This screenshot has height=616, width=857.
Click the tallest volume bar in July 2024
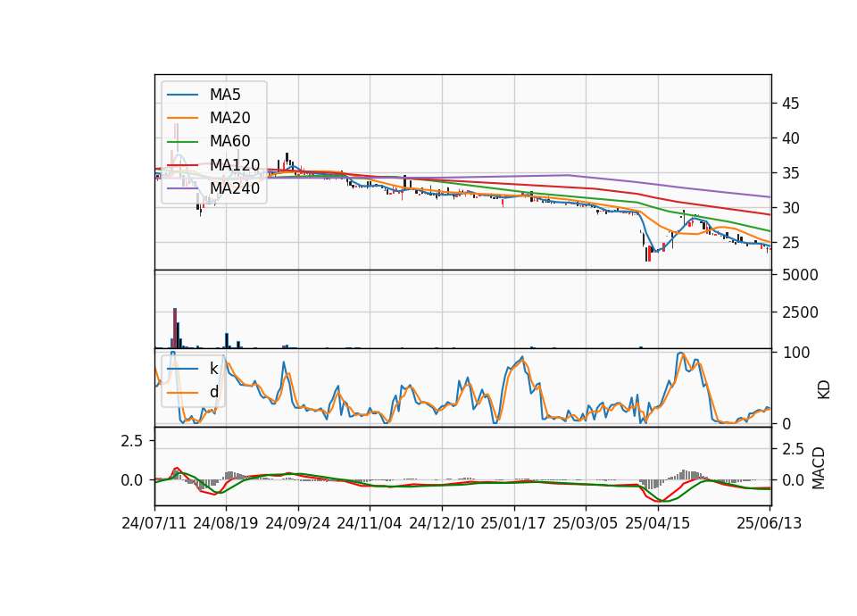(x=175, y=328)
